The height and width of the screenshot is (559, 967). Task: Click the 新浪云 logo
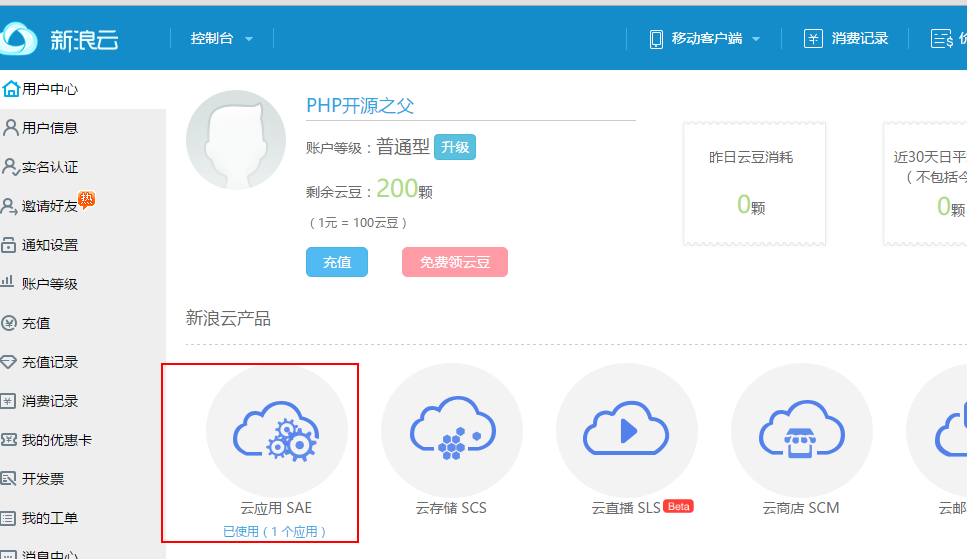pos(60,39)
